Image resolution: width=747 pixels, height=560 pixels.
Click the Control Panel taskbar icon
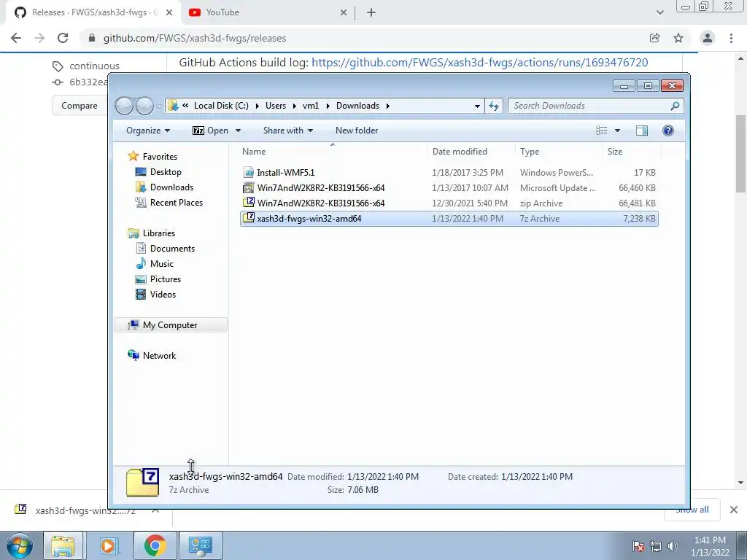click(201, 545)
